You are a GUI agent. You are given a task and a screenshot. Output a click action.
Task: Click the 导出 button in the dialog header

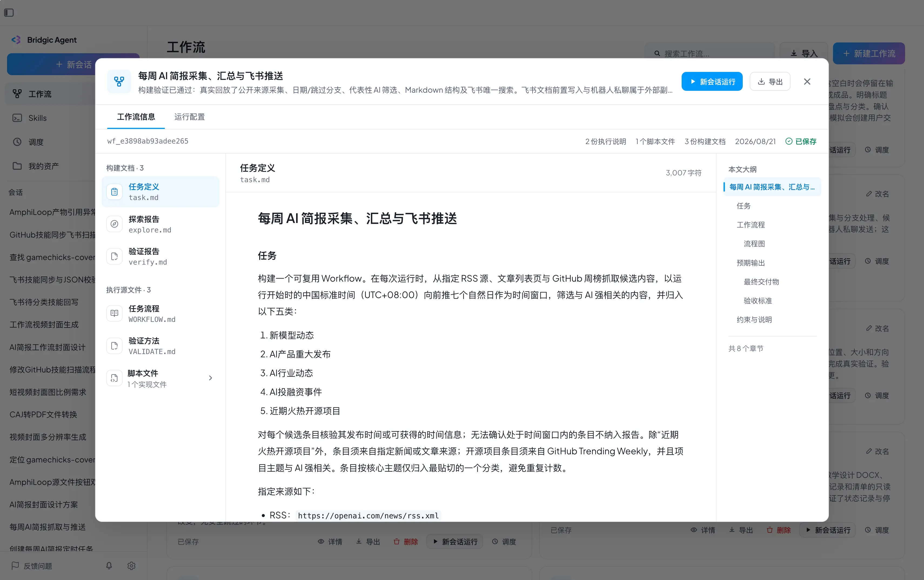[x=769, y=81]
